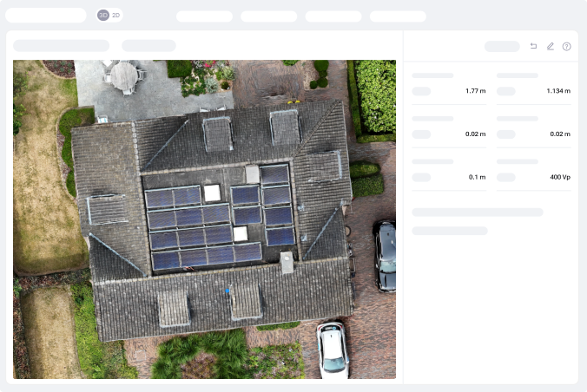Click the undo arrow icon
587x392 pixels.
pyautogui.click(x=533, y=46)
